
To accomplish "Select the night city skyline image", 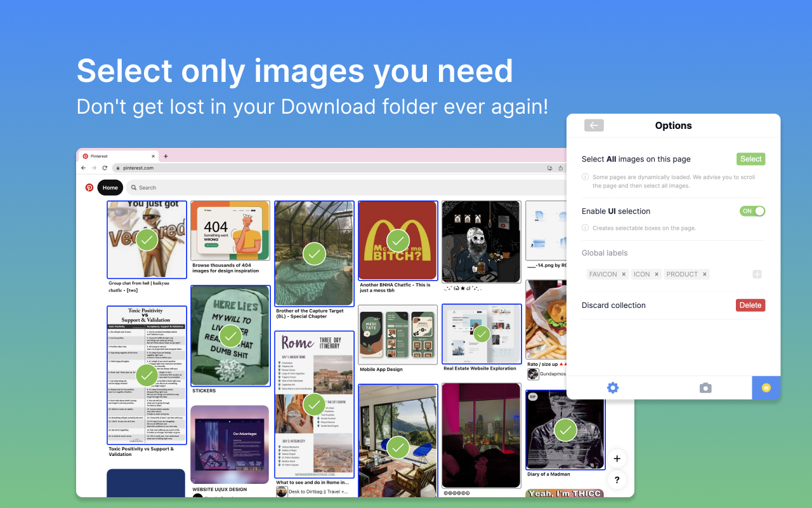I will click(x=481, y=435).
